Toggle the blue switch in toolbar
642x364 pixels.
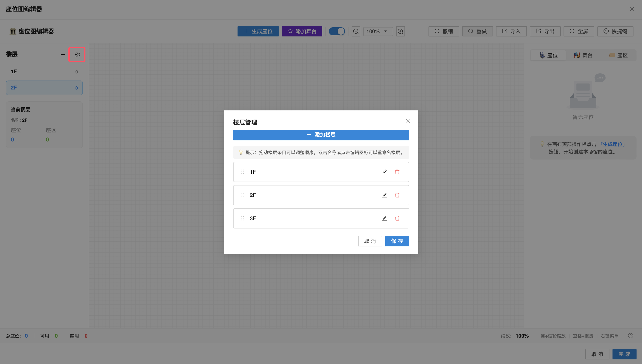tap(337, 31)
